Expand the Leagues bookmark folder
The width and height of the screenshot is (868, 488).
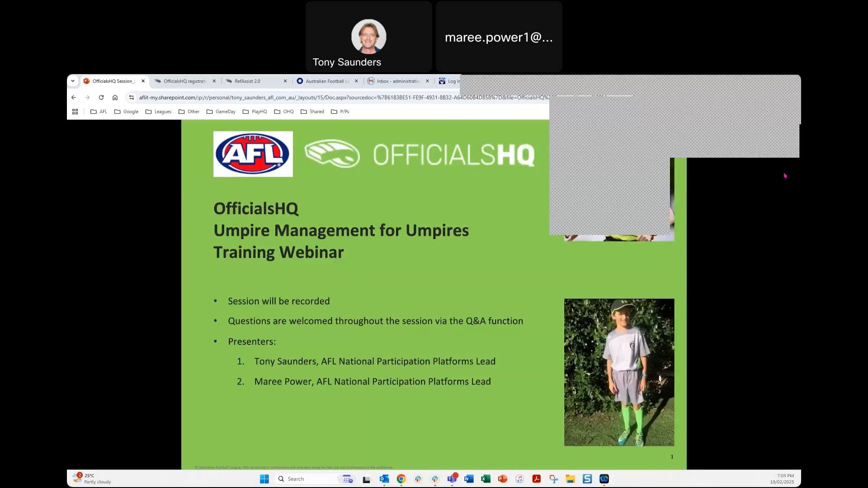(x=158, y=112)
